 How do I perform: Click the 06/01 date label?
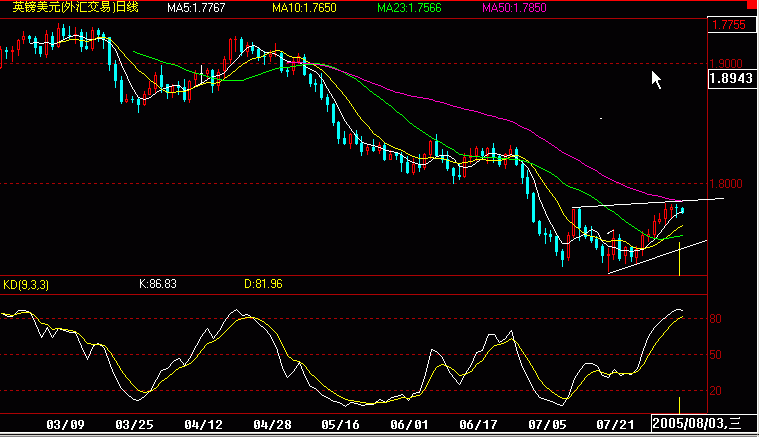(x=410, y=425)
